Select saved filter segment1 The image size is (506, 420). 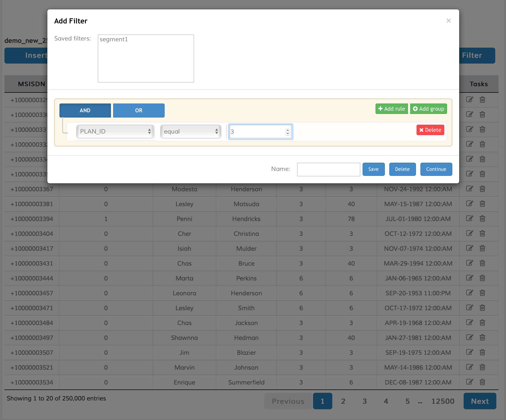pos(114,39)
